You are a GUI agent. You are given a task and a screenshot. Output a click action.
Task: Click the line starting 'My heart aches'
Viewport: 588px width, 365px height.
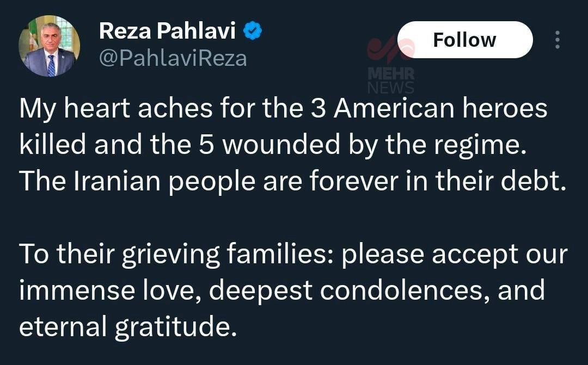[283, 108]
